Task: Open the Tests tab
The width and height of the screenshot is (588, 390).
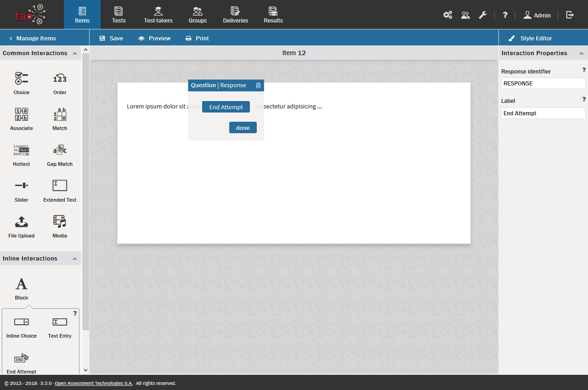Action: (x=119, y=15)
